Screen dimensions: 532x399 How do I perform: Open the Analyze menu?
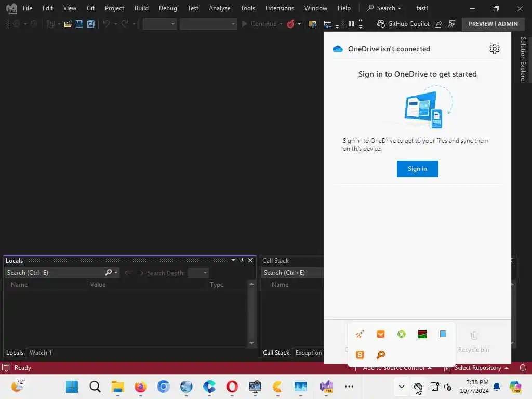tap(219, 8)
